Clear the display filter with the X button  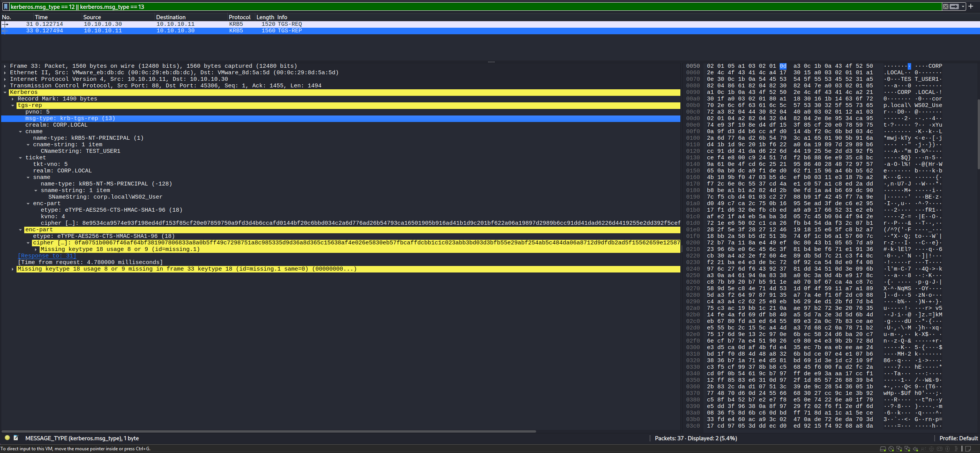click(946, 7)
